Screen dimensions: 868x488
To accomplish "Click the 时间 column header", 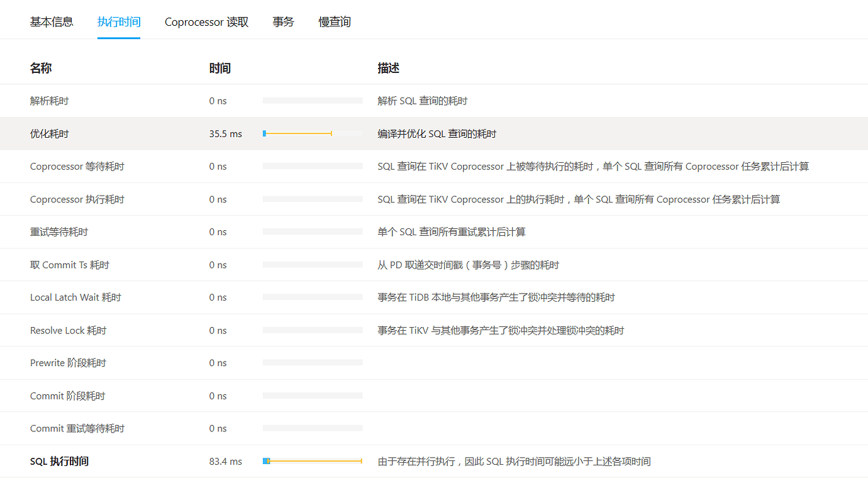I will pyautogui.click(x=220, y=68).
